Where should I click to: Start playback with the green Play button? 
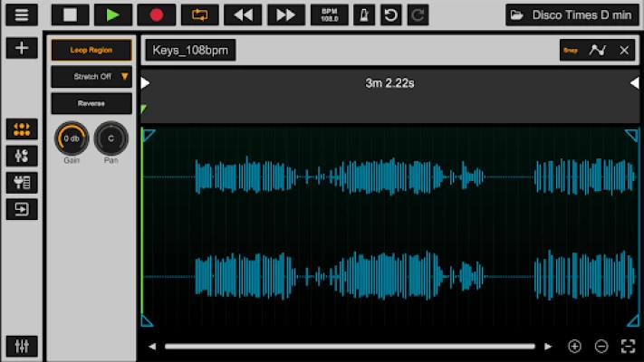pos(112,14)
